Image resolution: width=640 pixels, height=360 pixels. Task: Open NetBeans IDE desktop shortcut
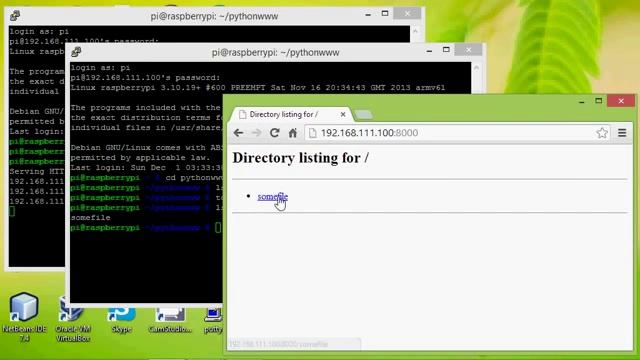[x=24, y=317]
